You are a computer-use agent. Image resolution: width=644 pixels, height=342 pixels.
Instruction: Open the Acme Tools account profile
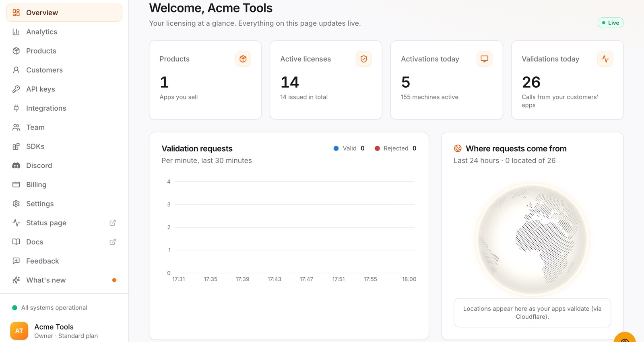point(64,331)
